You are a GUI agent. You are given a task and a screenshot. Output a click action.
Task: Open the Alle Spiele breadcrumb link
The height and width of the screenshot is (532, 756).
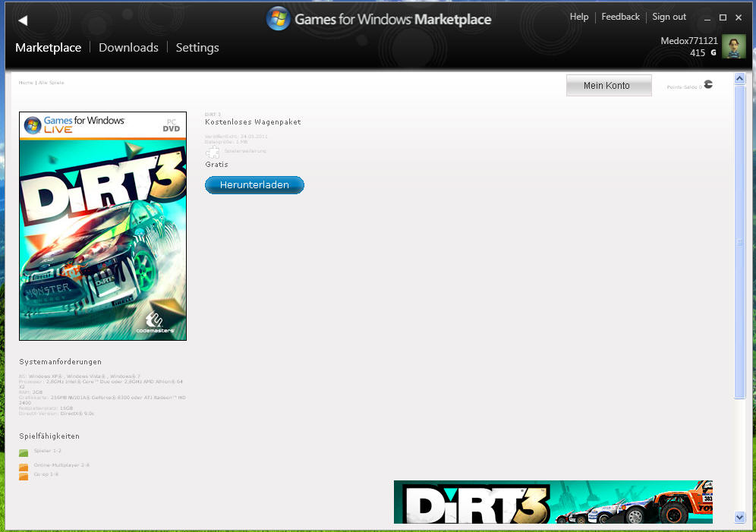coord(51,83)
